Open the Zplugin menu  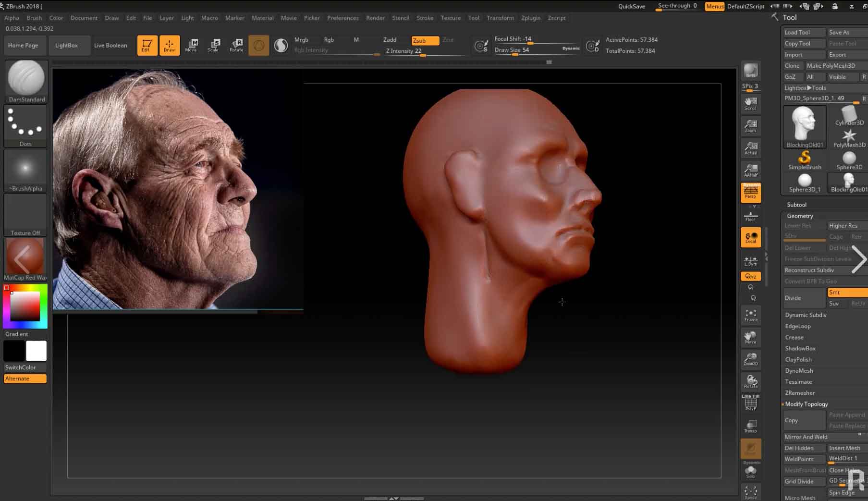pyautogui.click(x=531, y=18)
